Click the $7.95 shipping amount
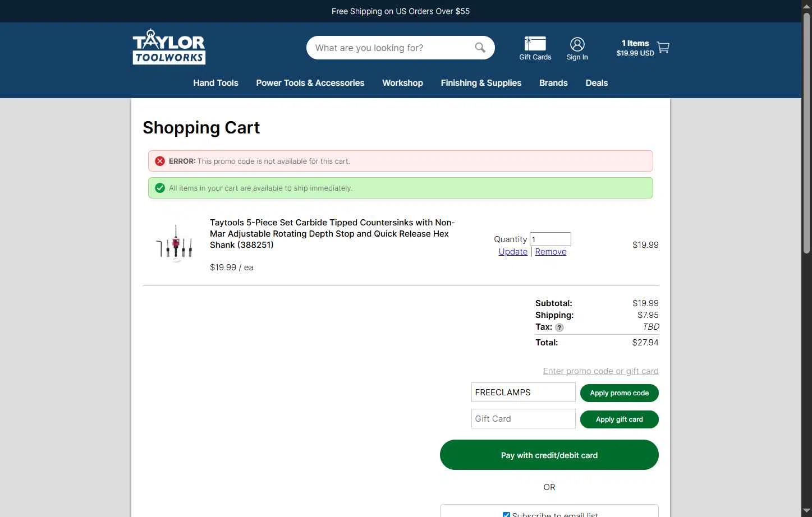812x517 pixels. point(648,315)
